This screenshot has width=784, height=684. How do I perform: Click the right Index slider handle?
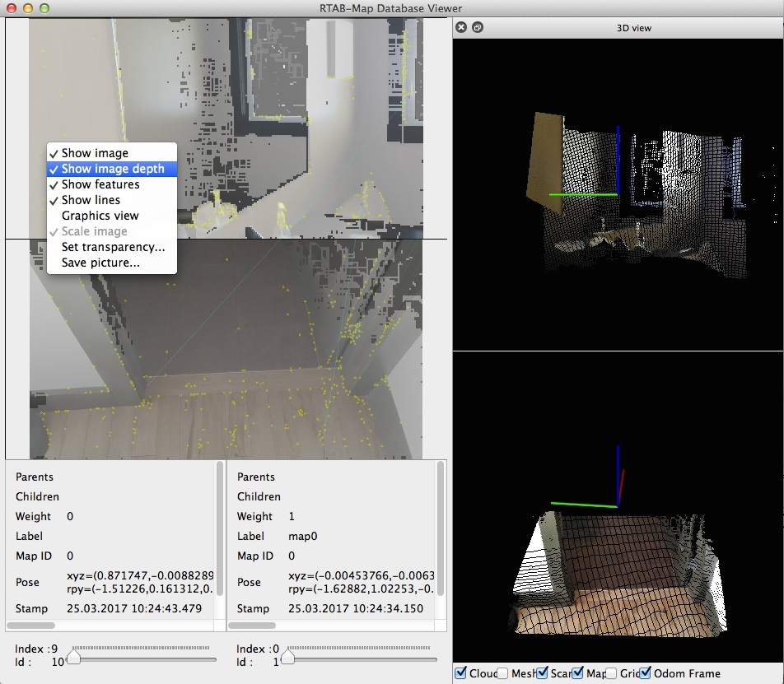(x=288, y=658)
